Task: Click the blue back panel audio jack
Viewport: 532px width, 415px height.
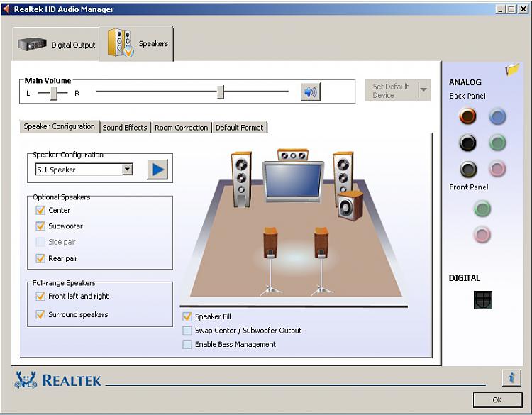Action: [x=497, y=117]
